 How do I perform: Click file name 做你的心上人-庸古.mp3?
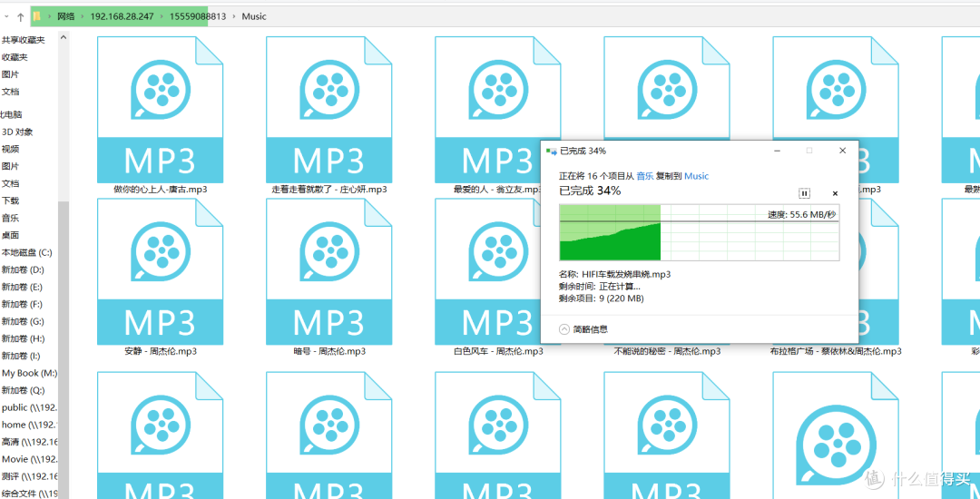pos(161,190)
